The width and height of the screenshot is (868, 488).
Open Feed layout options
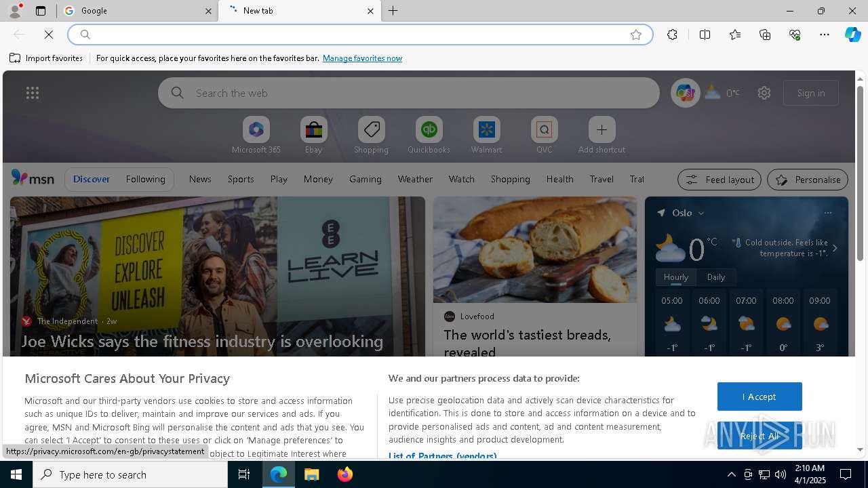(x=719, y=180)
